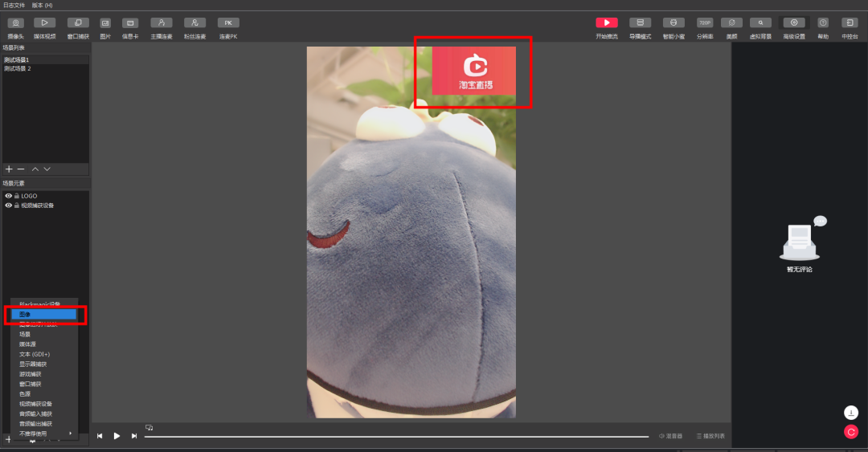Open 虚拟背景 virtual background
The height and width of the screenshot is (452, 868).
pos(760,27)
